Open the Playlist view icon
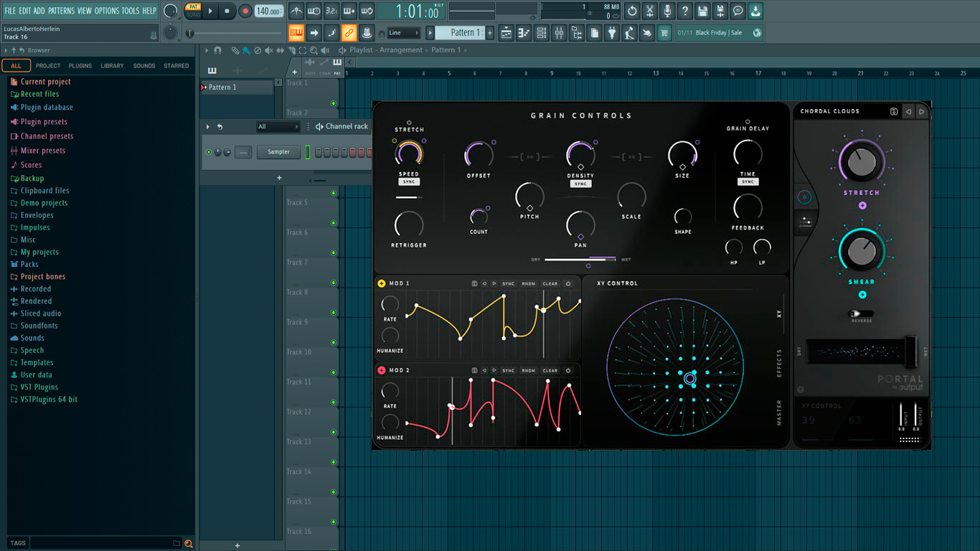 (507, 33)
